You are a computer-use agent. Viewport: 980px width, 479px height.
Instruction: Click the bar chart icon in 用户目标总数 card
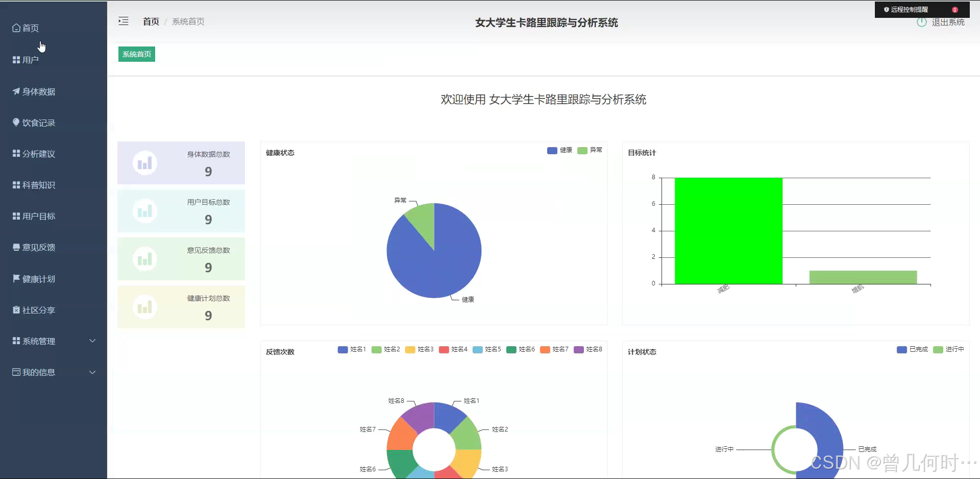pyautogui.click(x=145, y=211)
